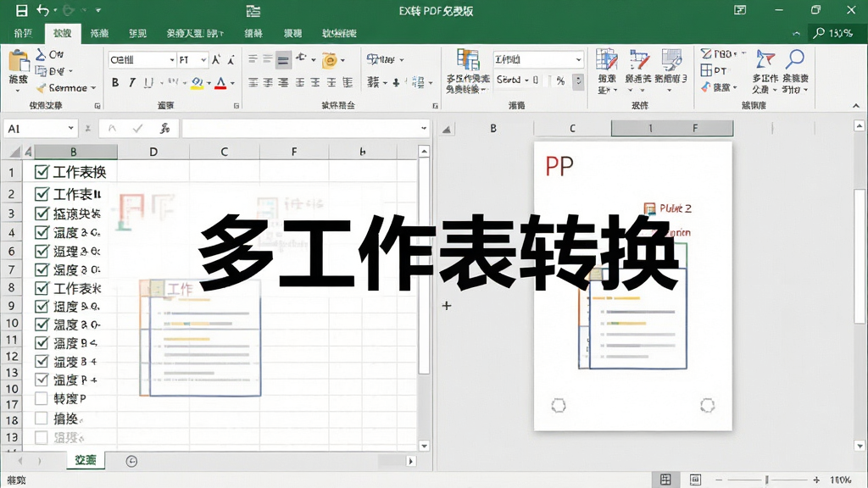Uncheck the checkbox in row 6
868x488 pixels.
pyautogui.click(x=42, y=251)
